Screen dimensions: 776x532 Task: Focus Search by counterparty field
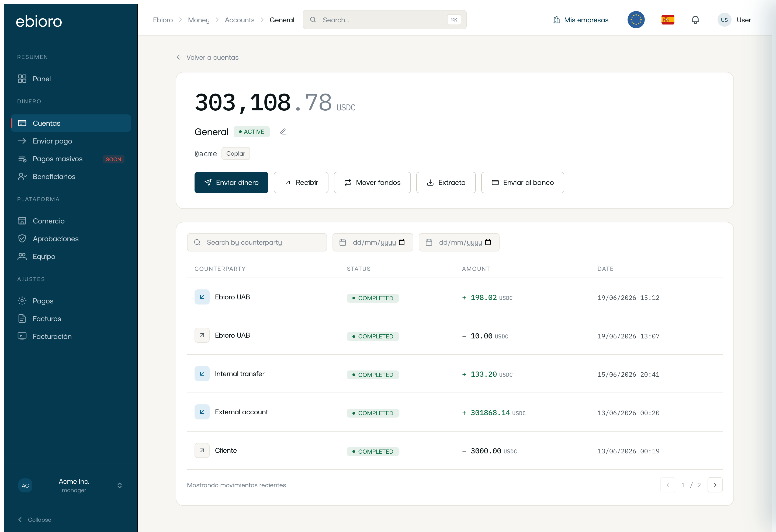point(257,242)
